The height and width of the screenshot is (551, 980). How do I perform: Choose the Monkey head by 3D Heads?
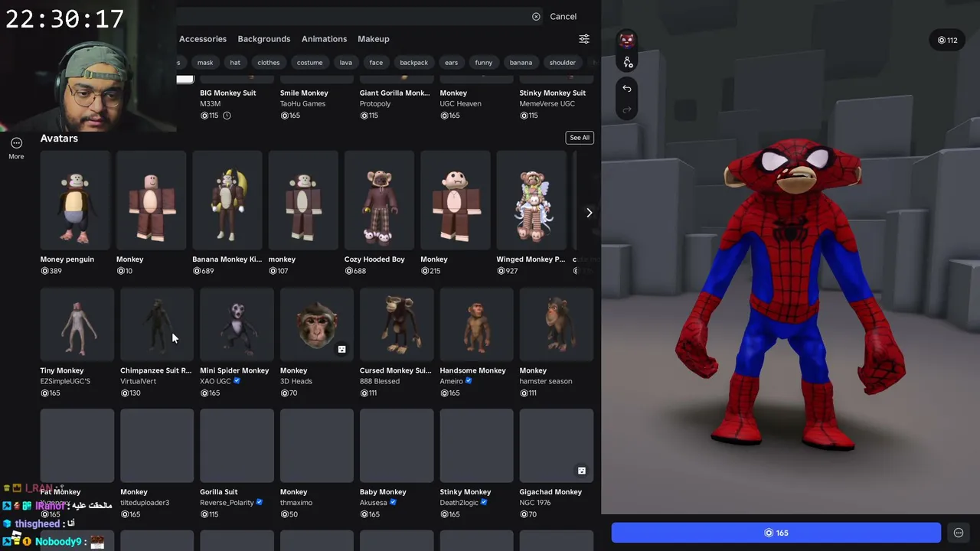coord(317,324)
